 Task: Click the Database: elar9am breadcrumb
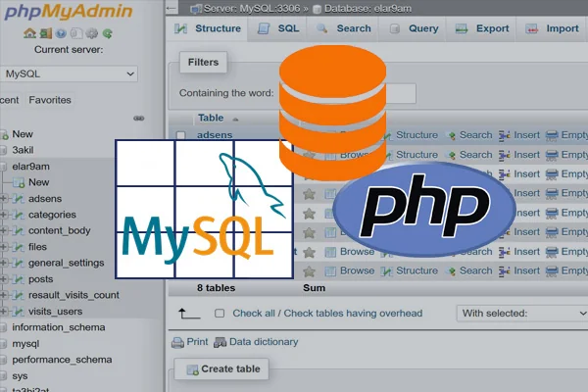click(367, 8)
